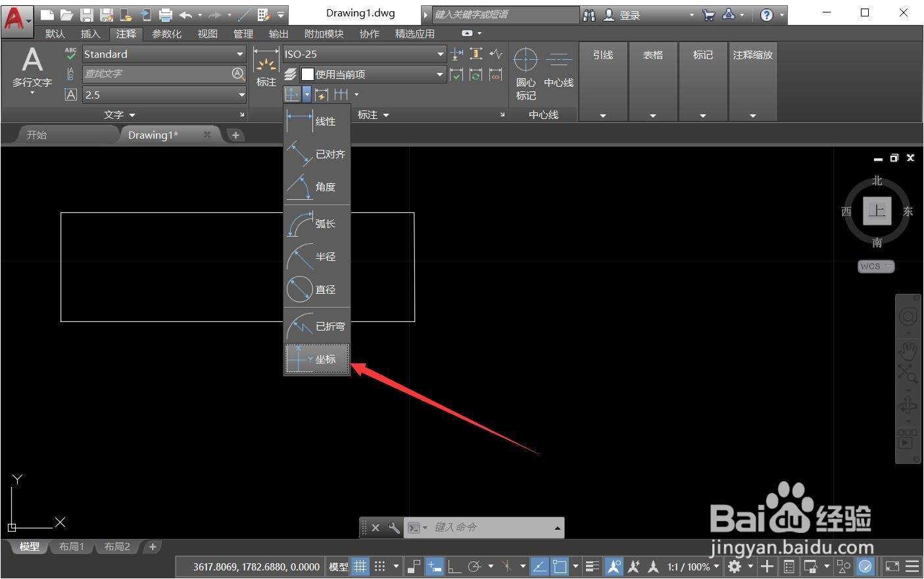924x579 pixels.
Task: Select the 直径 diameter dimension
Action: point(316,290)
